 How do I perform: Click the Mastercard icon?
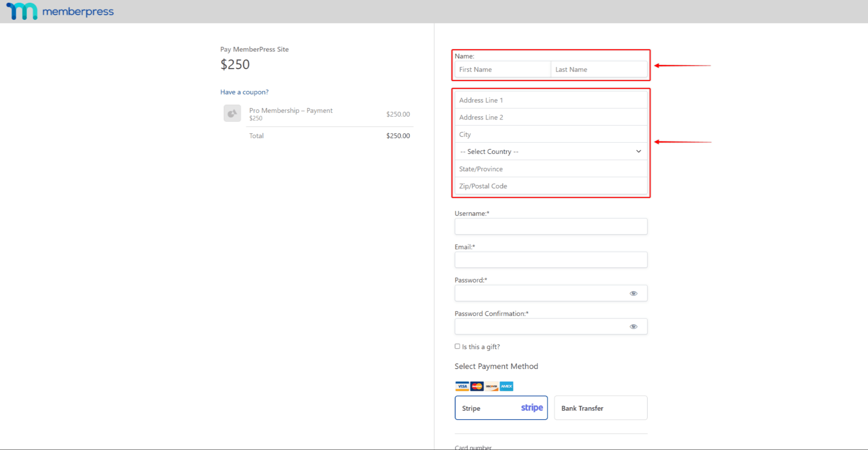[477, 386]
